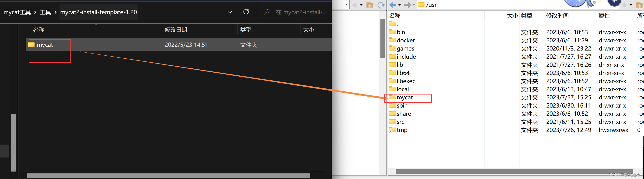Click the date 2022/5/23 14:51 in Explorer
Screen dimensions: 644x179
click(x=186, y=45)
